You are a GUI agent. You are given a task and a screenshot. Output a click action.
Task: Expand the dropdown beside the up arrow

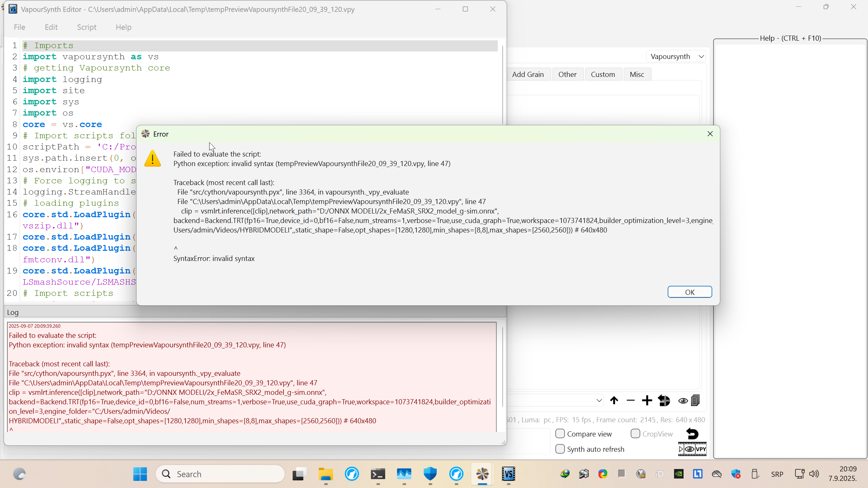[x=599, y=401]
